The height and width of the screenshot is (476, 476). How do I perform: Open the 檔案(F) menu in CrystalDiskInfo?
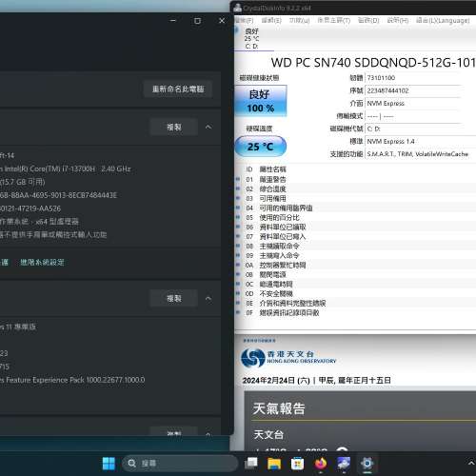244,21
